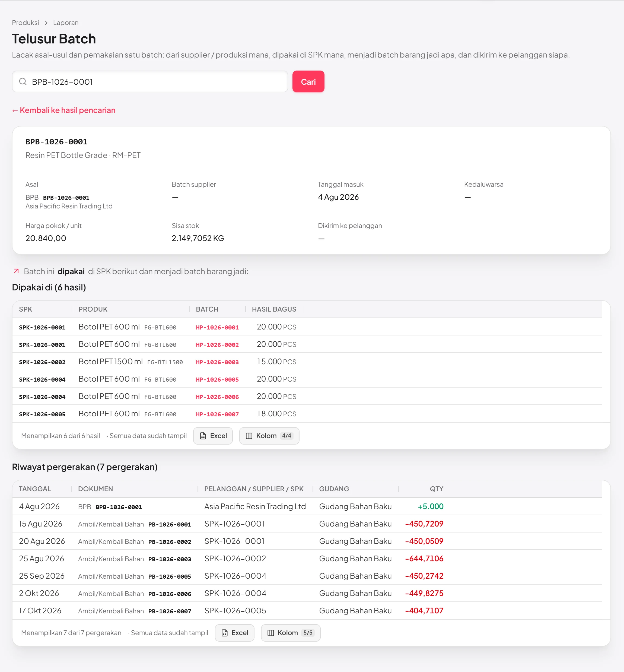Open document PB-1026-0002 in movement history
Screen dimensions: 624x672
pyautogui.click(x=170, y=542)
